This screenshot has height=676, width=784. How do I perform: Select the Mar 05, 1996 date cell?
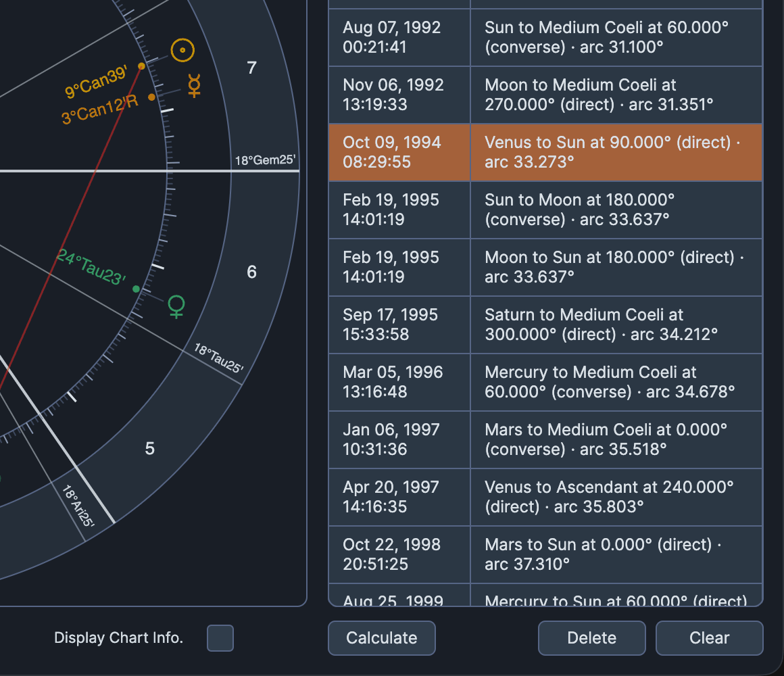pos(399,383)
